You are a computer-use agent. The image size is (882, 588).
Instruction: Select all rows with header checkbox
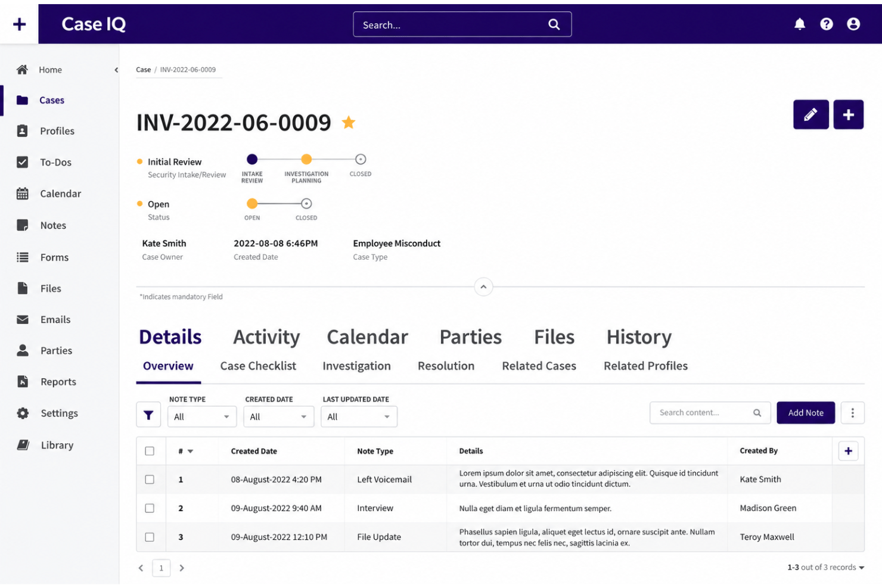(x=150, y=451)
